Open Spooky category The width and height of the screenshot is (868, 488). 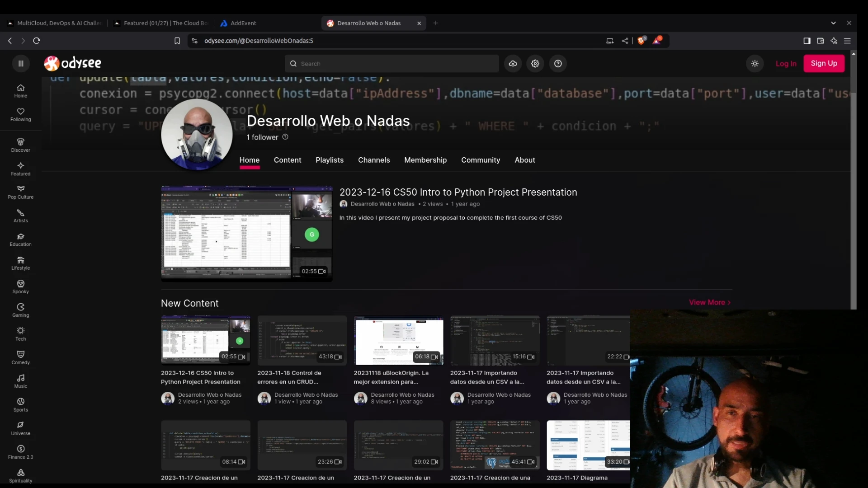point(21,287)
